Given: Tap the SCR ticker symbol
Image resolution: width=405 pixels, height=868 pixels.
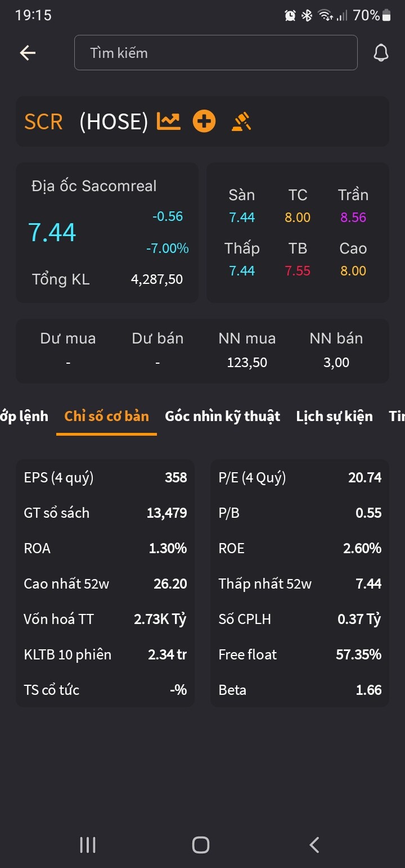Looking at the screenshot, I should 43,121.
